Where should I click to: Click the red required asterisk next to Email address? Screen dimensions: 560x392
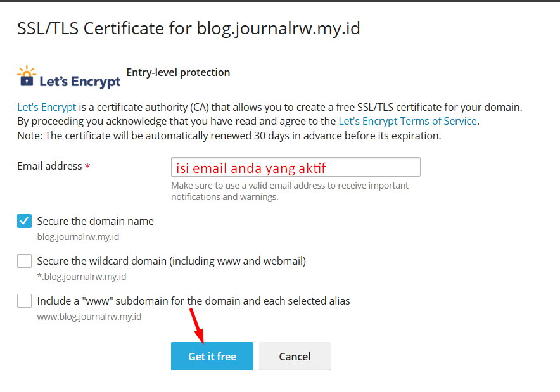point(87,167)
